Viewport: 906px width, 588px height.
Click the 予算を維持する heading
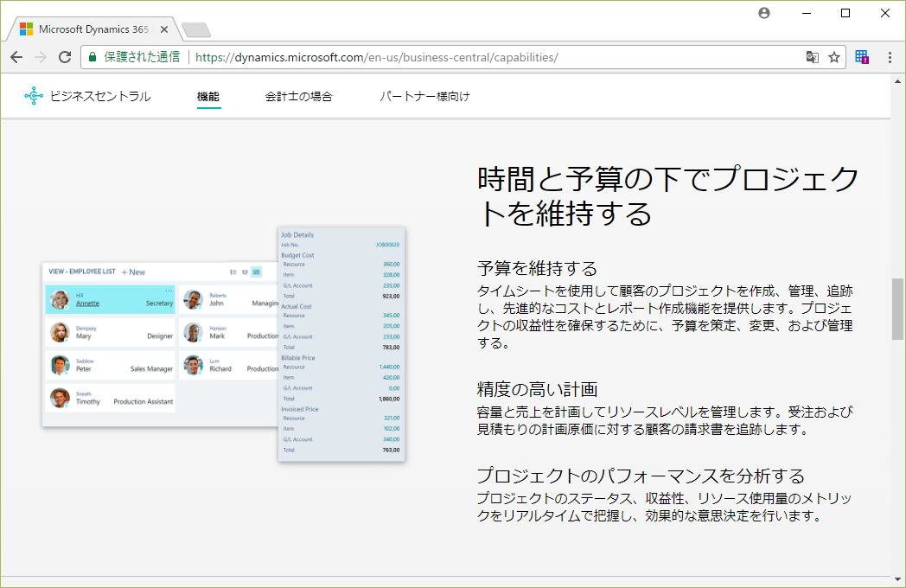click(x=537, y=268)
